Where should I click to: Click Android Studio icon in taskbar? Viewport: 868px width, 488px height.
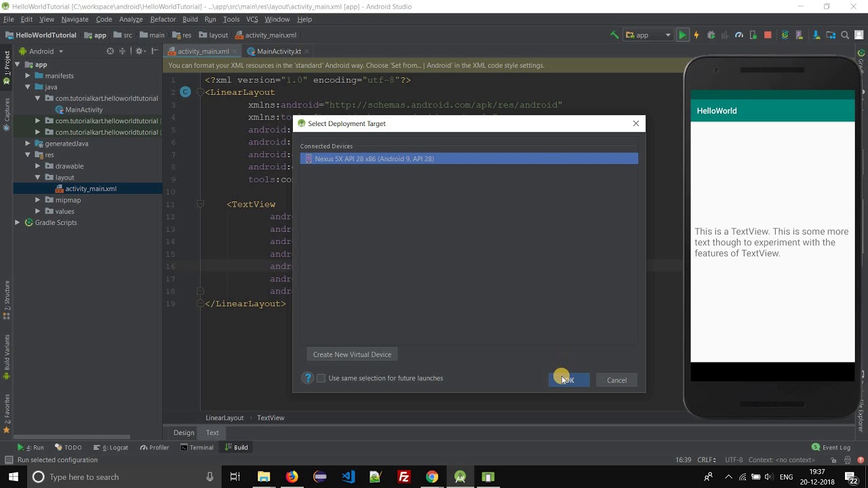[x=460, y=476]
